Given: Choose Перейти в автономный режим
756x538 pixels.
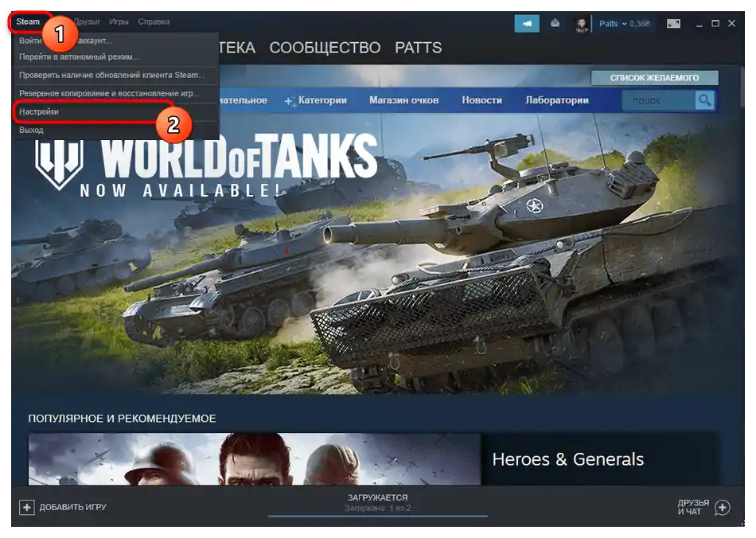Looking at the screenshot, I should click(117, 57).
